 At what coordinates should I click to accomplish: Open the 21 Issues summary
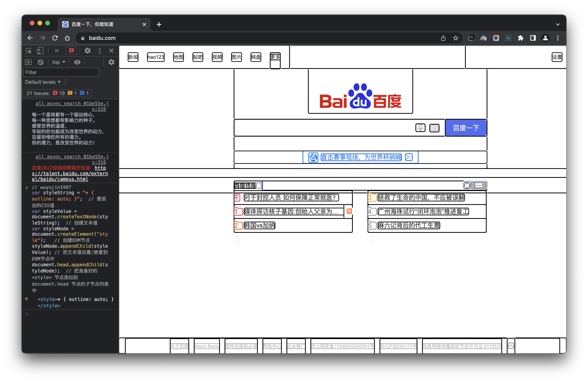(57, 93)
